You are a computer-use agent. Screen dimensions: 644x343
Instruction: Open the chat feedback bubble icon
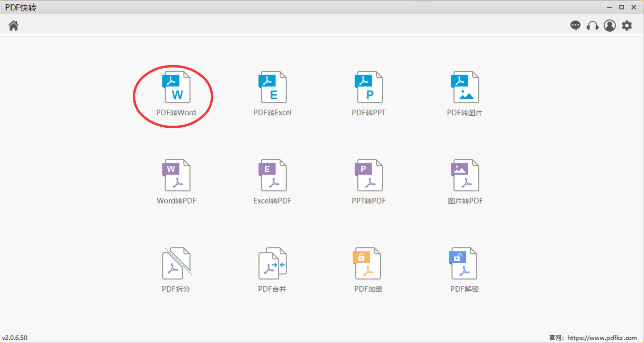[x=575, y=26]
